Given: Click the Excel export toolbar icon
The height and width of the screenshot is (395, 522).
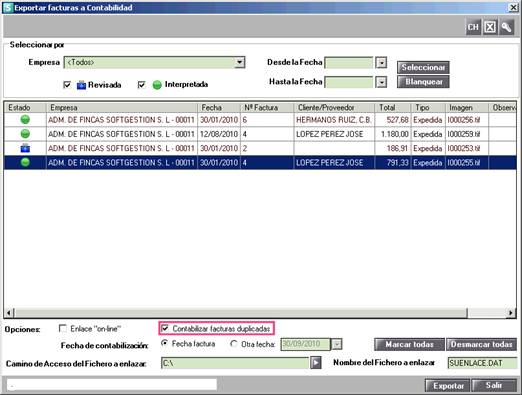Looking at the screenshot, I should pos(490,27).
